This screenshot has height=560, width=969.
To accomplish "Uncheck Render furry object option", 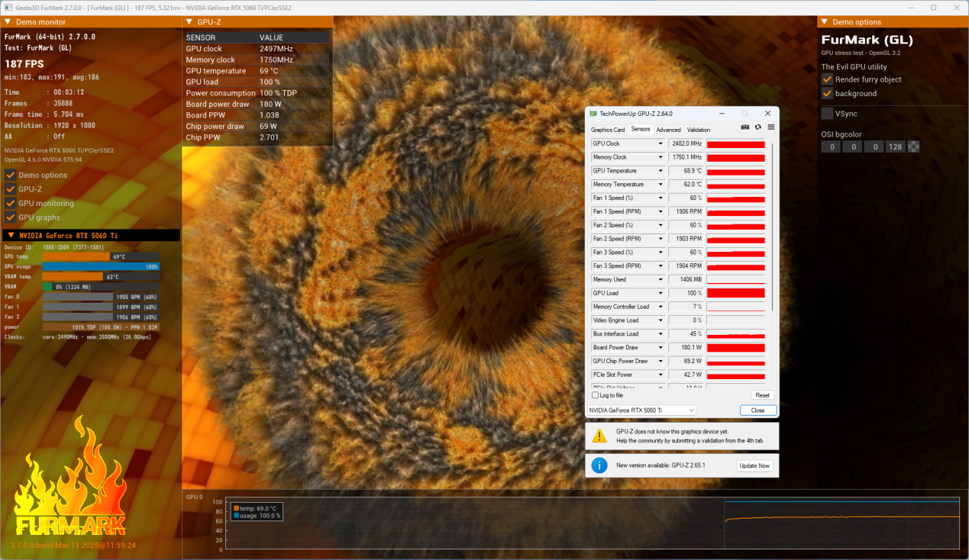I will [827, 79].
